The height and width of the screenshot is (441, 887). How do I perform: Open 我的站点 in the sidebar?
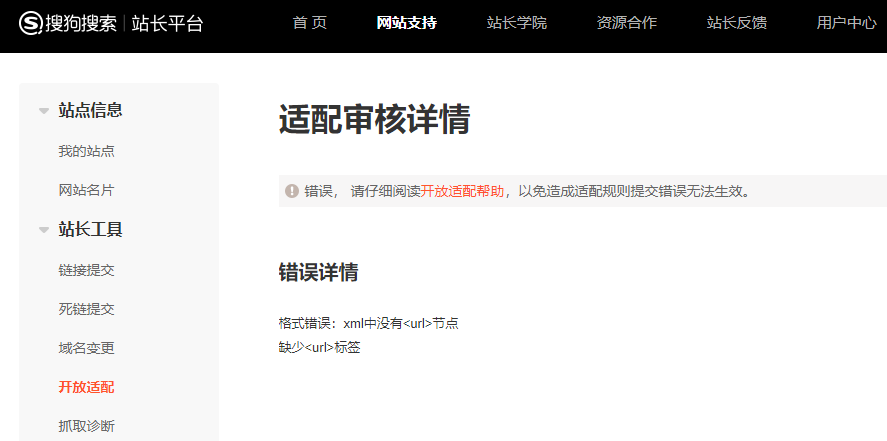[x=86, y=151]
